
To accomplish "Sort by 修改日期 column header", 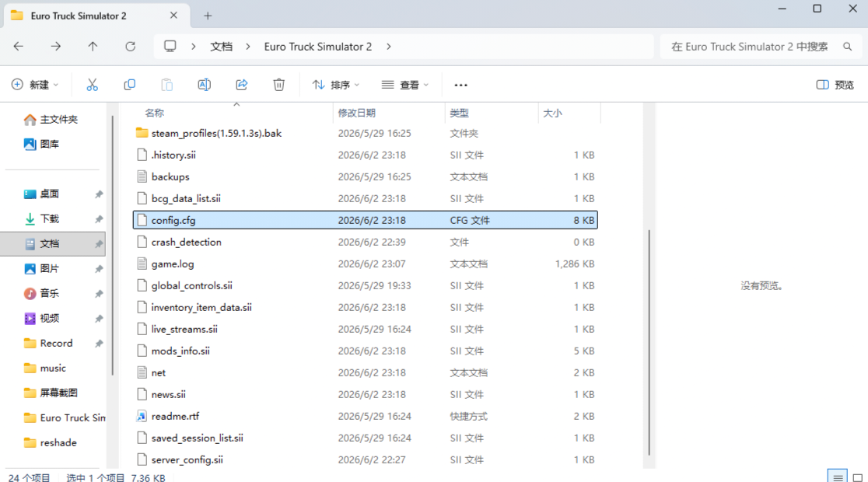I will pyautogui.click(x=357, y=113).
